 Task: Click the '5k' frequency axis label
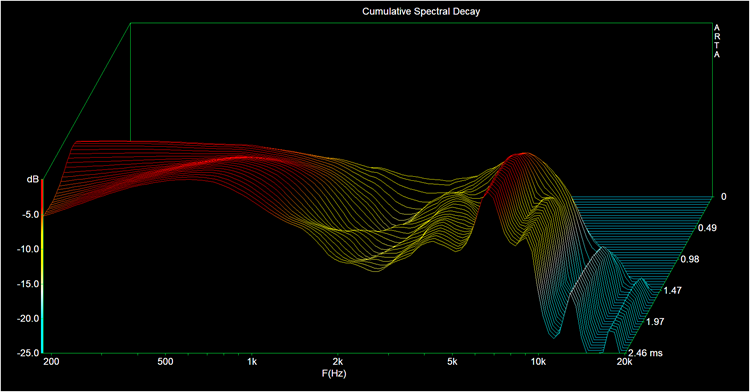tap(452, 362)
